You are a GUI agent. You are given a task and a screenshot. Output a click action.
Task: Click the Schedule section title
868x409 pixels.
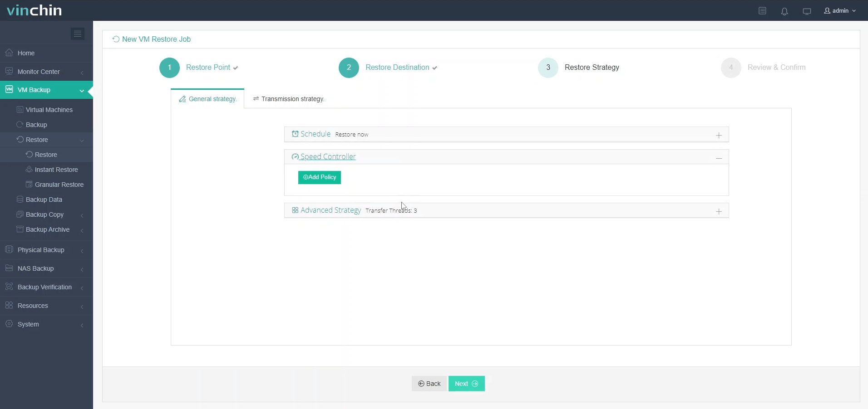[316, 134]
